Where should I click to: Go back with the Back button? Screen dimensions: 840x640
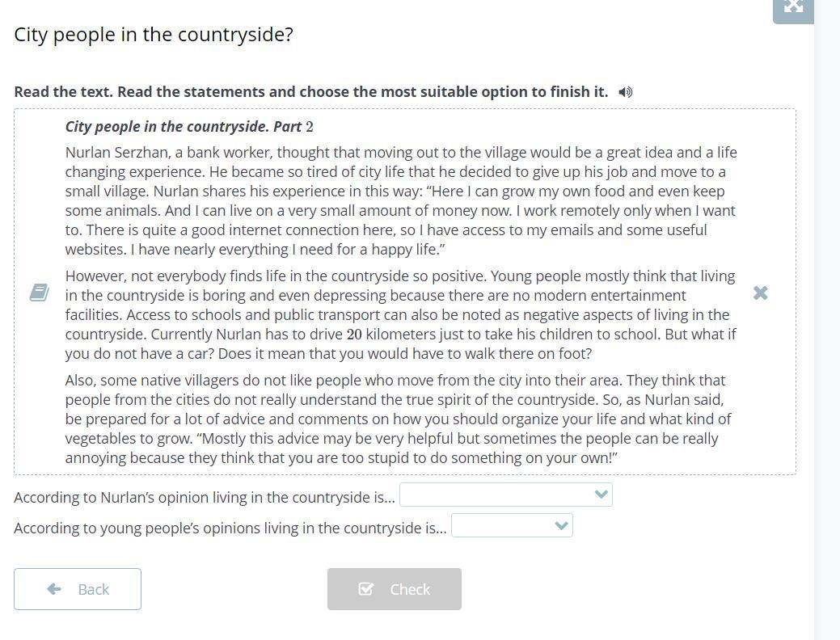point(78,589)
